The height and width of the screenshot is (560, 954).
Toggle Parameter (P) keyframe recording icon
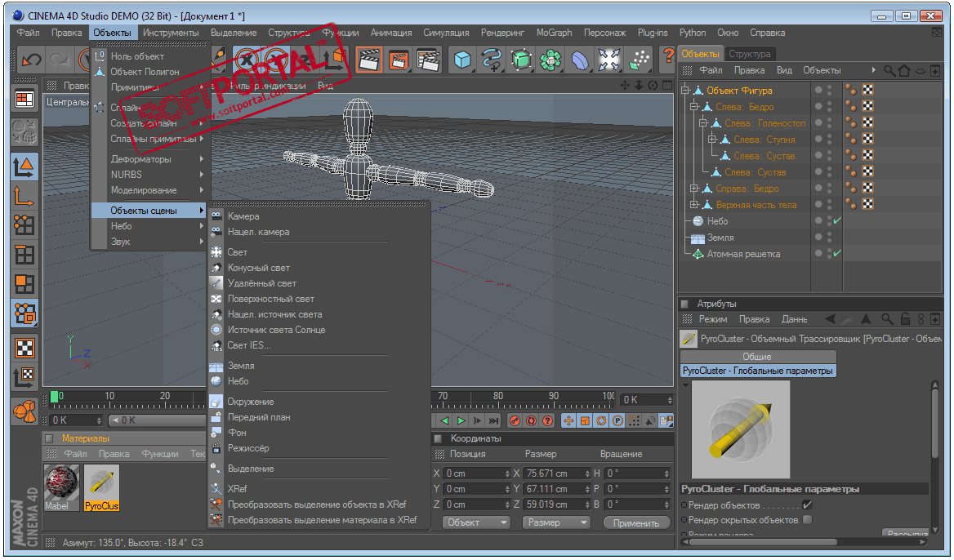pos(617,420)
